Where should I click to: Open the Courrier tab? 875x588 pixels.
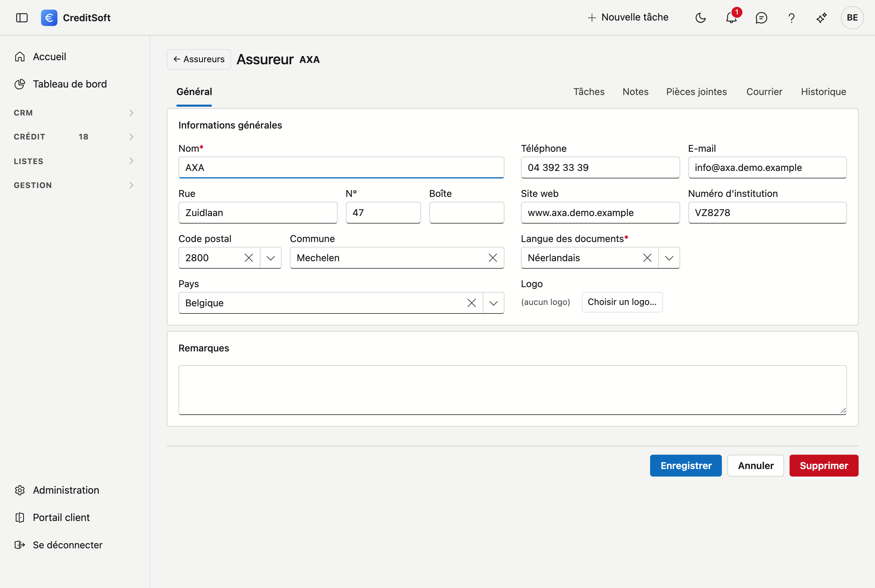(x=764, y=92)
